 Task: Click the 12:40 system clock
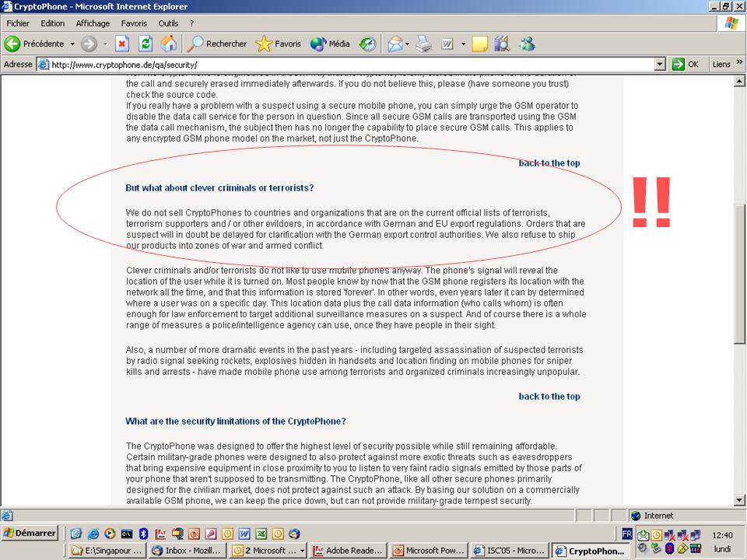[722, 535]
